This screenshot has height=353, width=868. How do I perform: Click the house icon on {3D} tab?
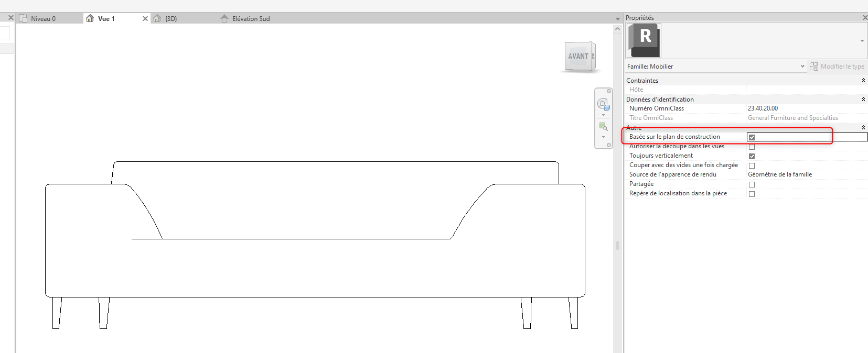point(157,18)
